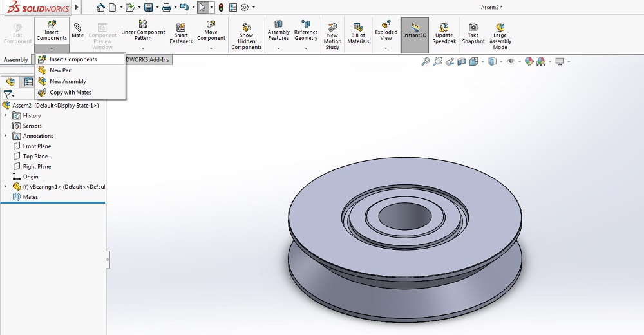Select Origin in feature tree
Viewport: 644px width, 335px height.
coord(26,177)
